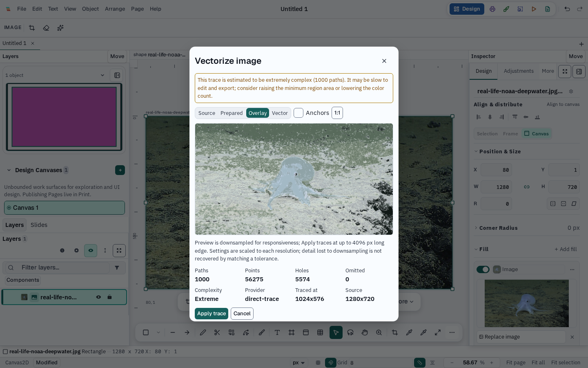This screenshot has width=588, height=368.
Task: Click Apply trace button
Action: click(x=212, y=314)
